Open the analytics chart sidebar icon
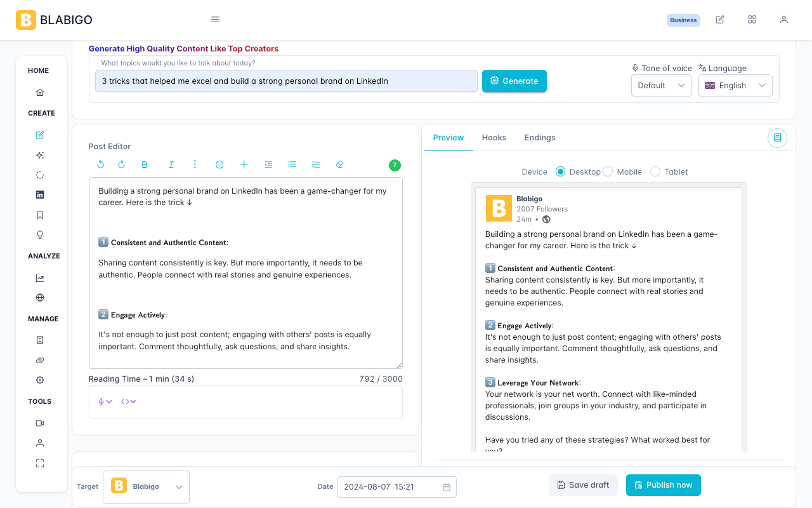Viewport: 812px width, 508px height. [40, 277]
